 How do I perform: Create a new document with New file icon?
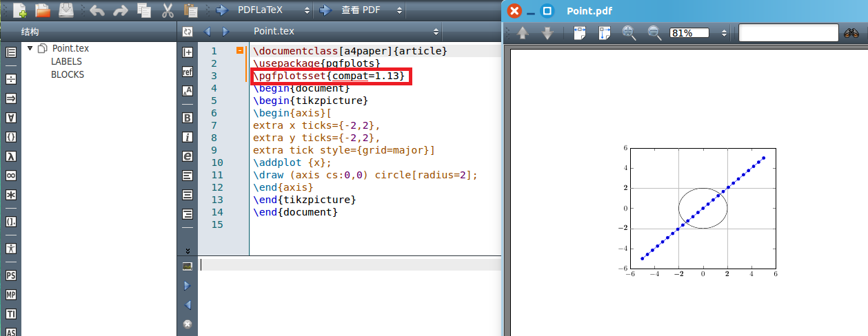point(20,10)
